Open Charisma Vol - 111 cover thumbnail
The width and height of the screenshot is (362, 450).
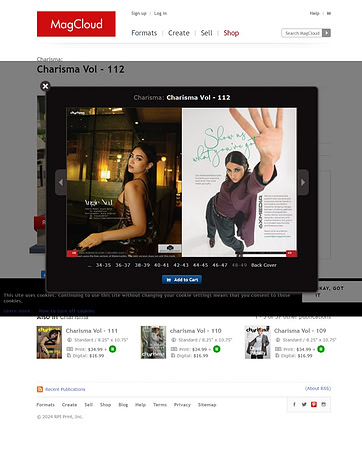click(49, 342)
